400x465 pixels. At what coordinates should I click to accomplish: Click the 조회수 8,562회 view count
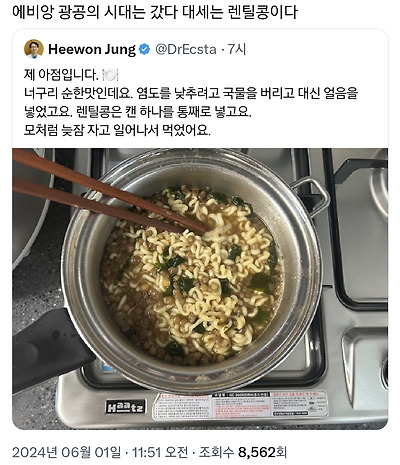[x=243, y=452]
